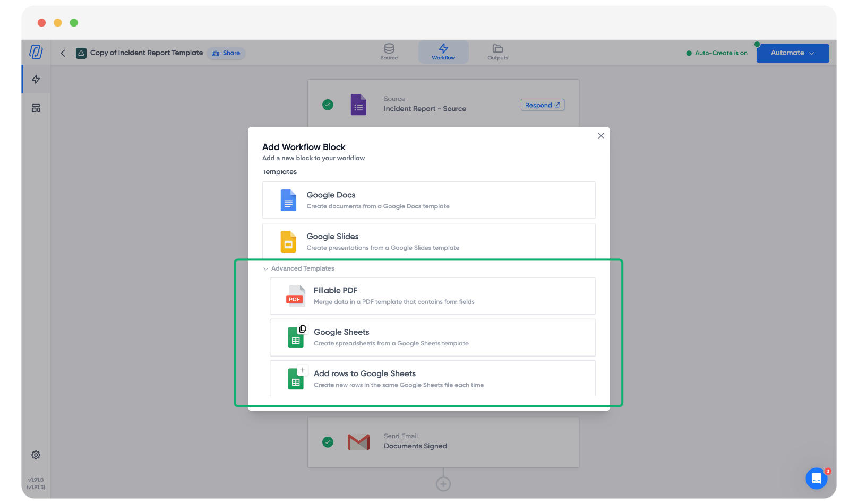Viewport: 858px width, 504px height.
Task: Click the green check on Source block
Action: 328,105
